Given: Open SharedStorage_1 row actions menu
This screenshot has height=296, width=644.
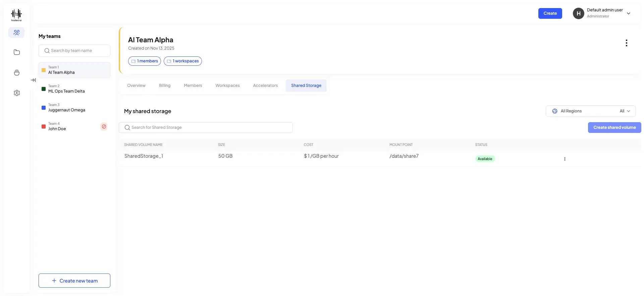Looking at the screenshot, I should pyautogui.click(x=565, y=159).
